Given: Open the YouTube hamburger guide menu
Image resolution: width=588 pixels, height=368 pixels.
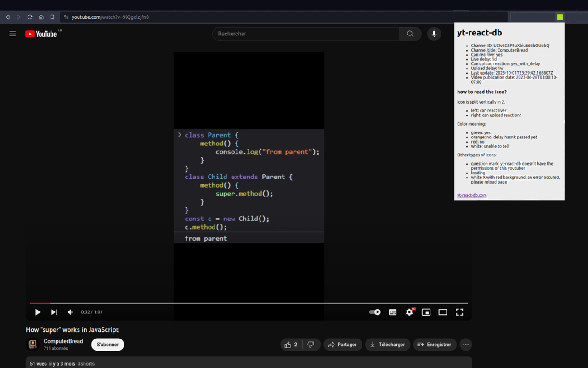Looking at the screenshot, I should [12, 34].
